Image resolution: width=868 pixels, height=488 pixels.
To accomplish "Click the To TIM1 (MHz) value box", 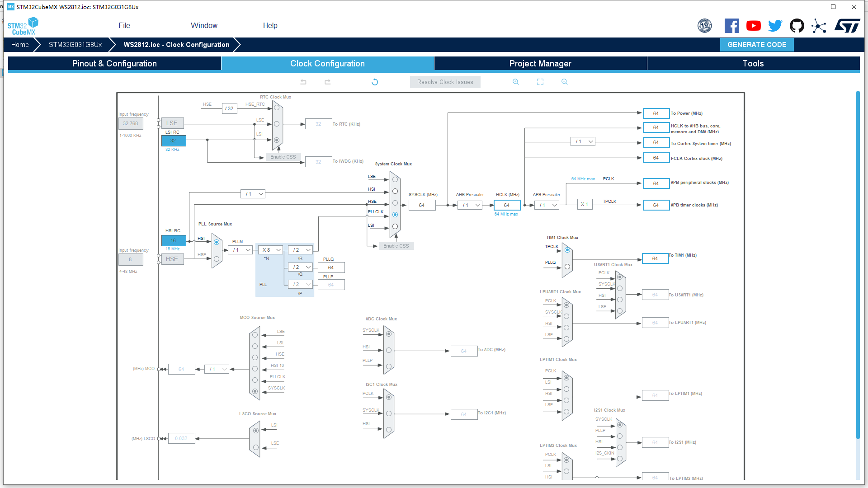I will [x=655, y=258].
